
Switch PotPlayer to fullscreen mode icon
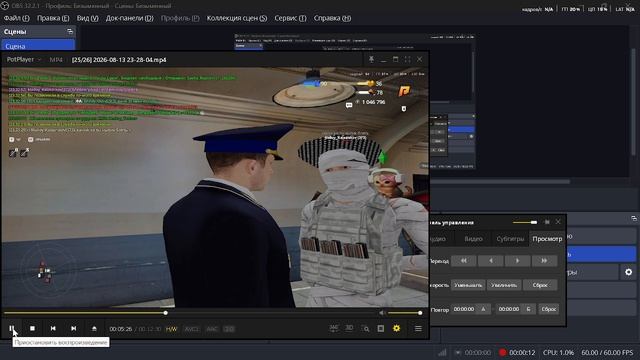(407, 60)
